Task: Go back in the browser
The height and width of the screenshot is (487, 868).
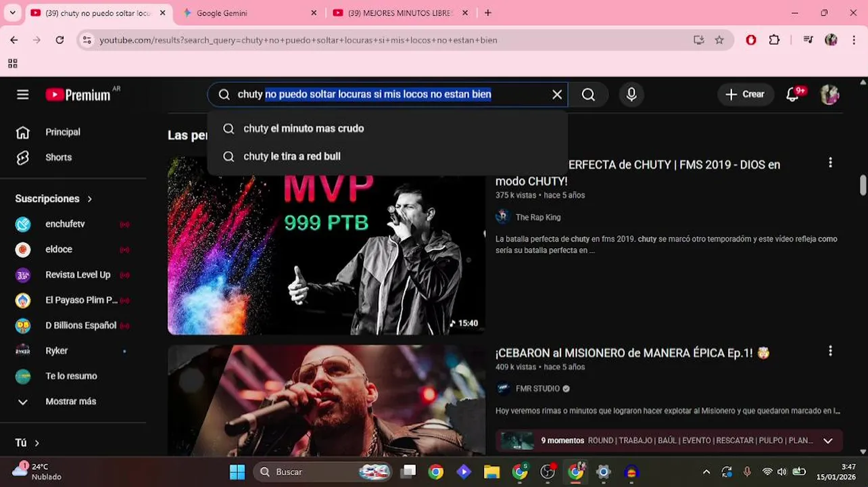Action: (14, 40)
